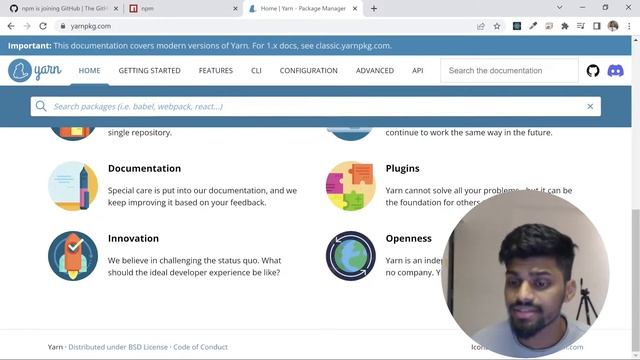
Task: Click the Plugins puzzle illustration icon
Action: point(351,186)
